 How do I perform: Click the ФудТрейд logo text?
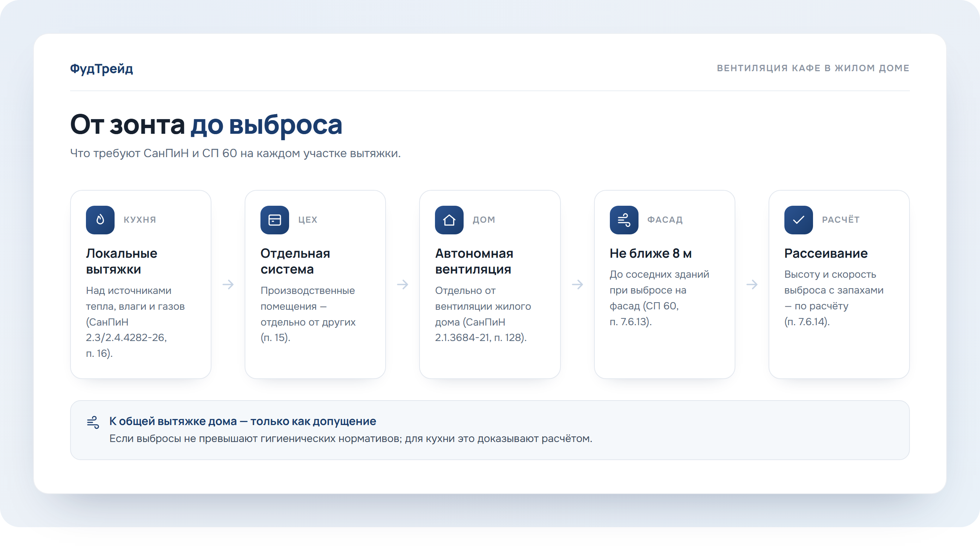(101, 69)
